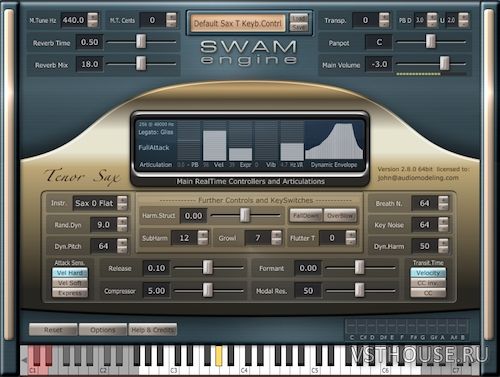
Task: Select Vel Hard attack sensitivity
Action: (70, 273)
